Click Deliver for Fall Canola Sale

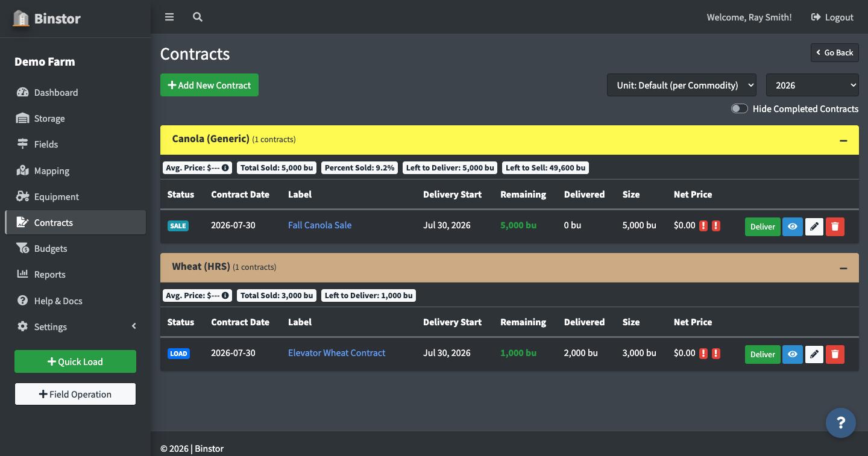pyautogui.click(x=763, y=226)
